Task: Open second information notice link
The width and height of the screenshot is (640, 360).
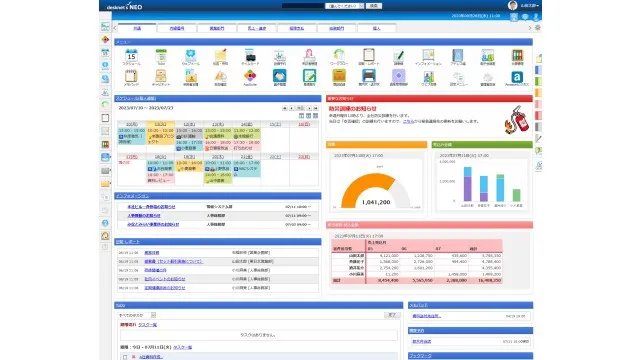Action: coord(144,216)
